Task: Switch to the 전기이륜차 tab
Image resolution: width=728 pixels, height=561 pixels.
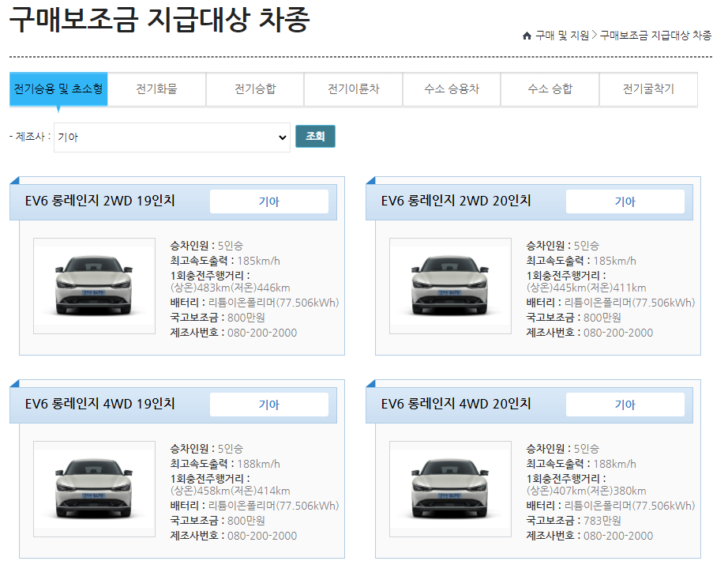Action: [x=353, y=88]
